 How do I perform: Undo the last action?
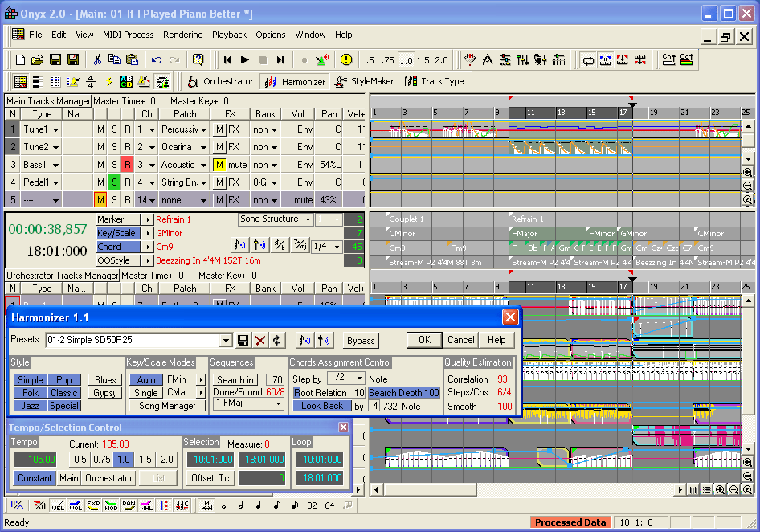(x=157, y=59)
